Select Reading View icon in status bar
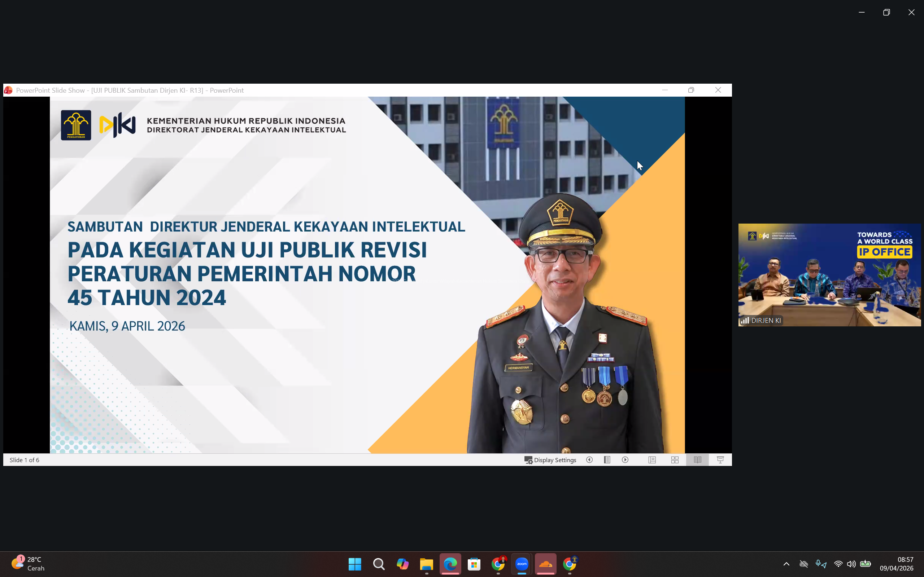Screen dimensions: 924x577 tap(697, 460)
